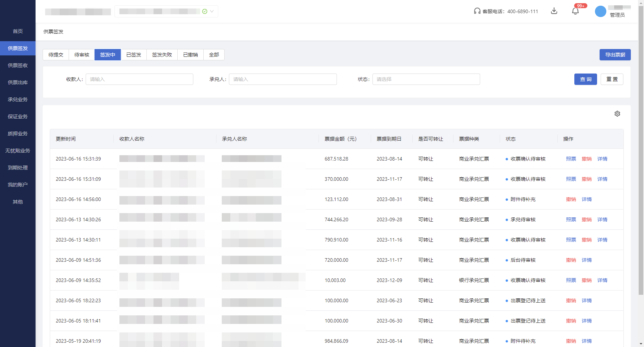Viewport: 644px width, 347px height.
Task: Click 撤销 for the 687,518.28 row
Action: pos(587,159)
